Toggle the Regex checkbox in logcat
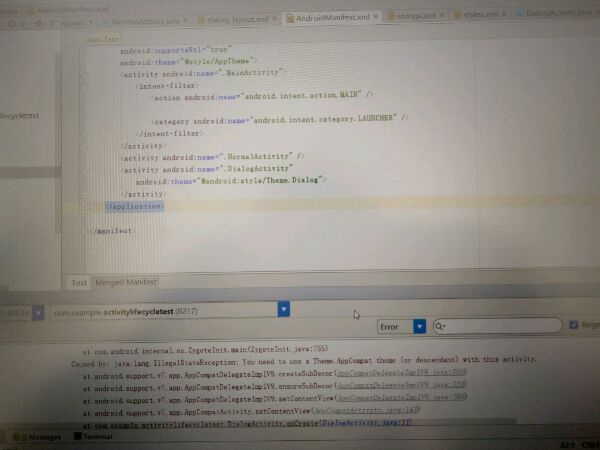 pos(573,325)
